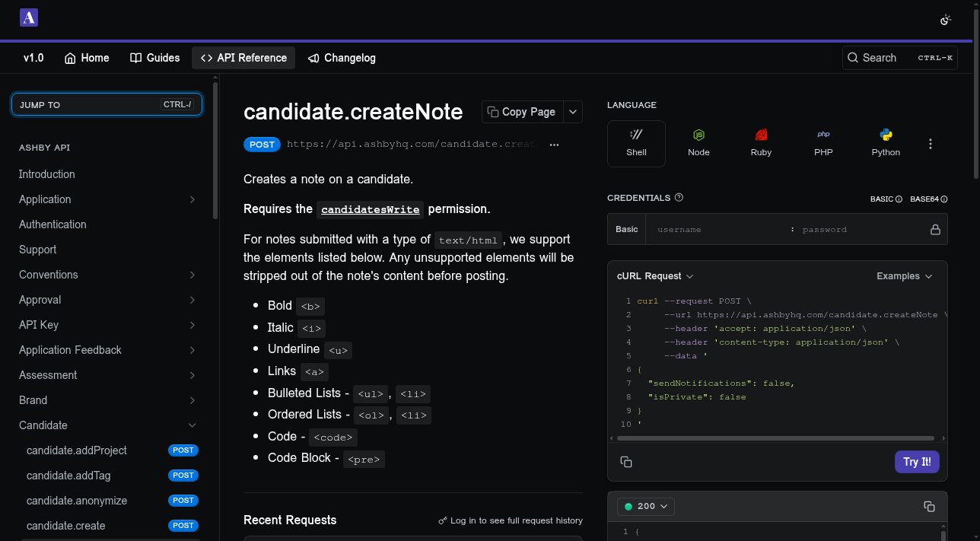This screenshot has height=541, width=980.
Task: Click the POST method badge
Action: click(x=262, y=145)
